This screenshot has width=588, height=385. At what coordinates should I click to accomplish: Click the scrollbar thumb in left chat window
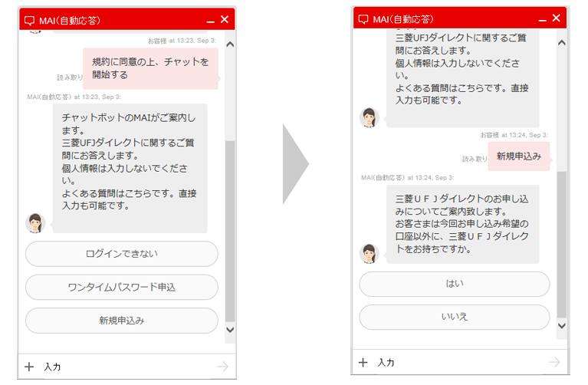230,231
